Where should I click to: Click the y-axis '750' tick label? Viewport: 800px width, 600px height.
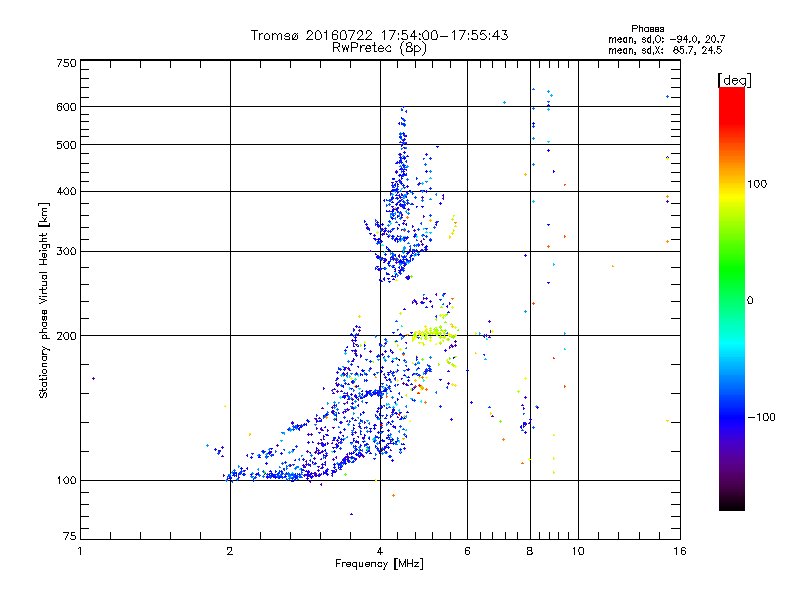tap(66, 63)
